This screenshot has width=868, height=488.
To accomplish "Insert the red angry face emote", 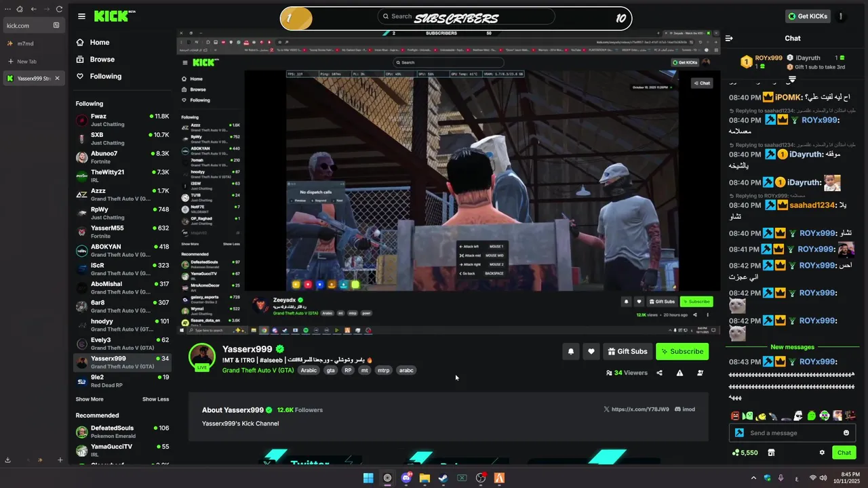I will click(x=735, y=415).
